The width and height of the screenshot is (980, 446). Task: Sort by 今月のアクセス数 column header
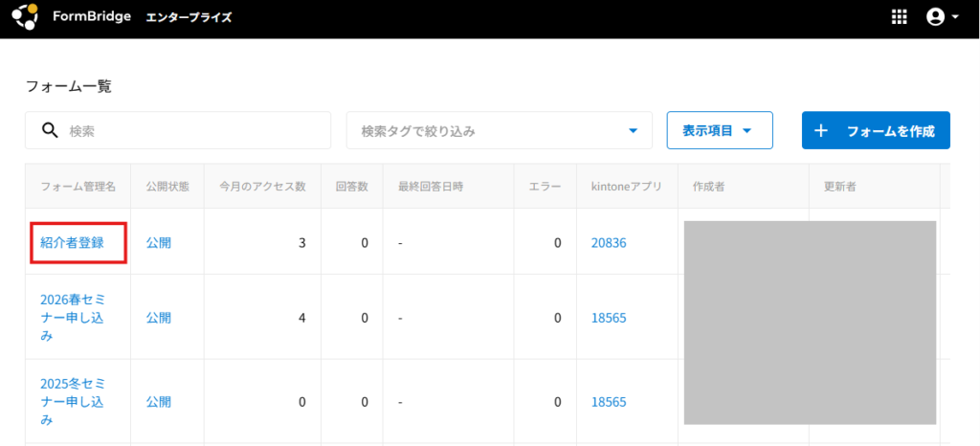tap(261, 187)
